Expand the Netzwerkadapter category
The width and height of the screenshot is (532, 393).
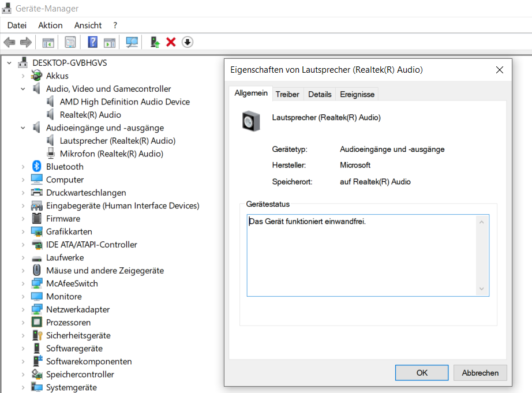point(23,309)
